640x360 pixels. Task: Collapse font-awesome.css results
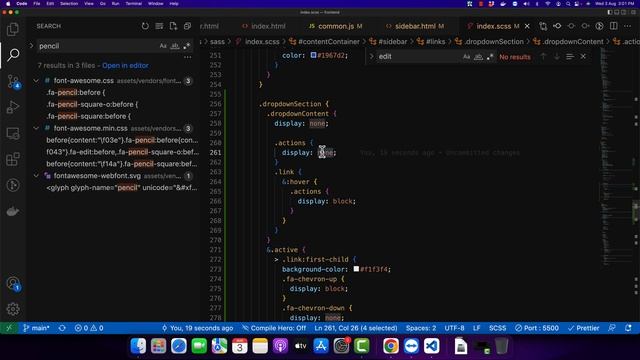click(x=36, y=81)
